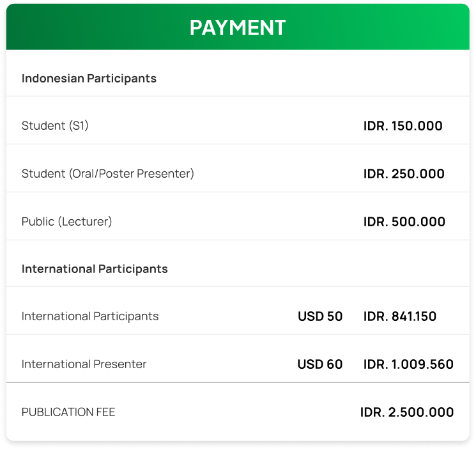Click the IDR. 500.000 fee

pyautogui.click(x=404, y=222)
